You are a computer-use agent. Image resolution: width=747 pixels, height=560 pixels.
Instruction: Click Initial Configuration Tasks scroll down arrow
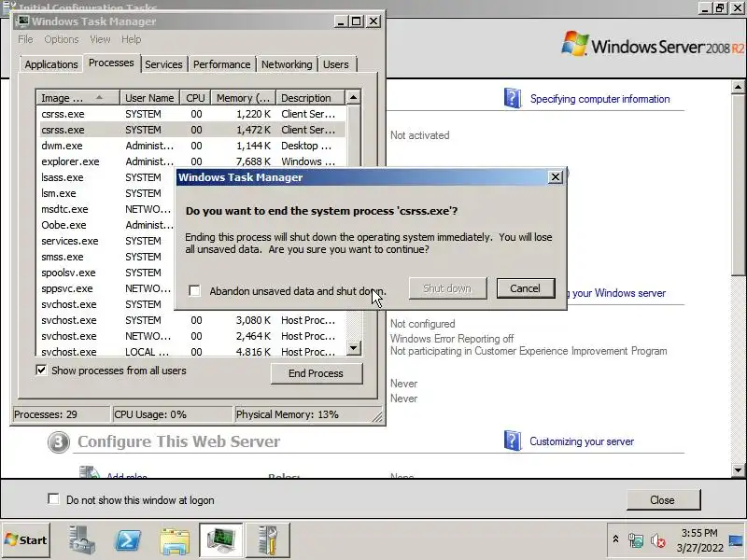[738, 470]
